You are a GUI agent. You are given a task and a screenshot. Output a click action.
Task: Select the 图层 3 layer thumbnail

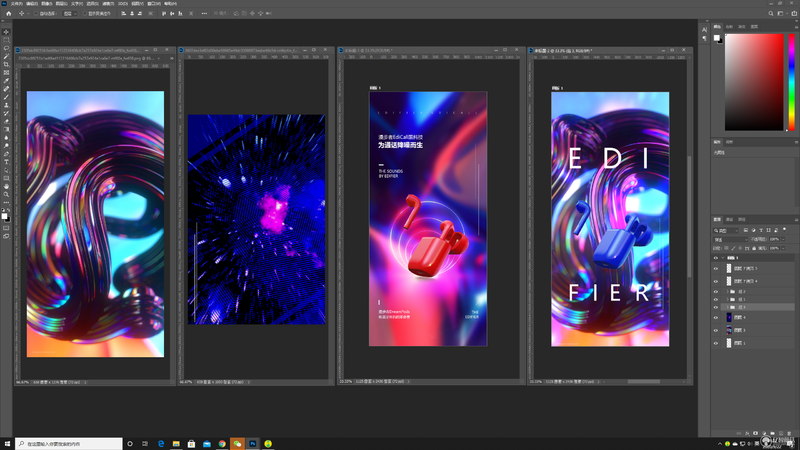tap(729, 330)
